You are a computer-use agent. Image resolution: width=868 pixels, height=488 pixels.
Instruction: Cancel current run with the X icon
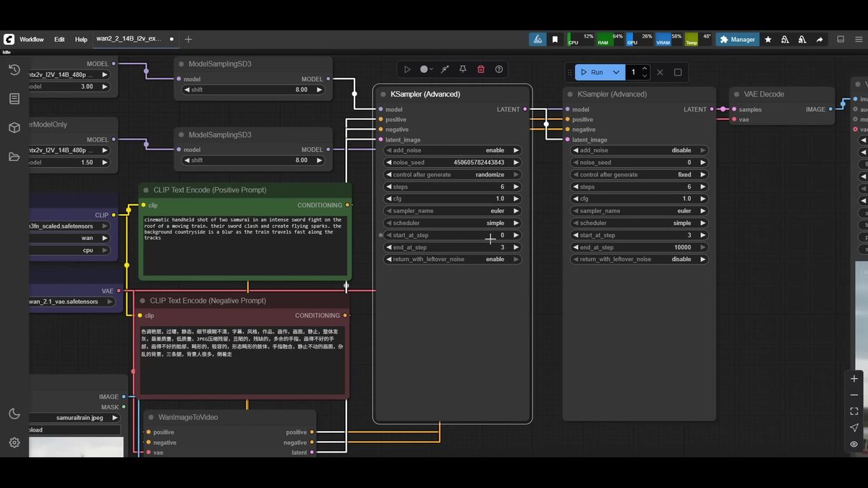pyautogui.click(x=660, y=72)
